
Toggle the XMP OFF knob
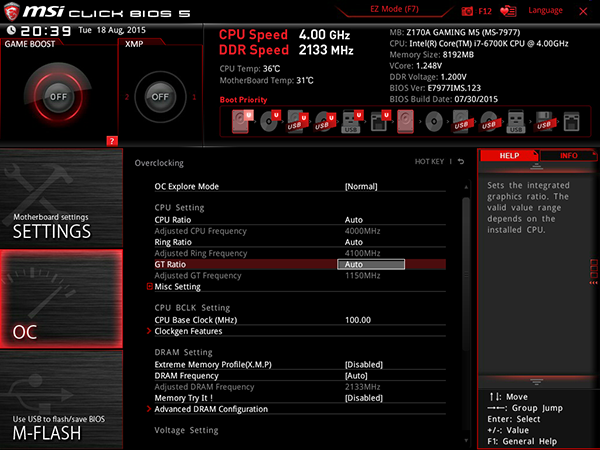160,97
